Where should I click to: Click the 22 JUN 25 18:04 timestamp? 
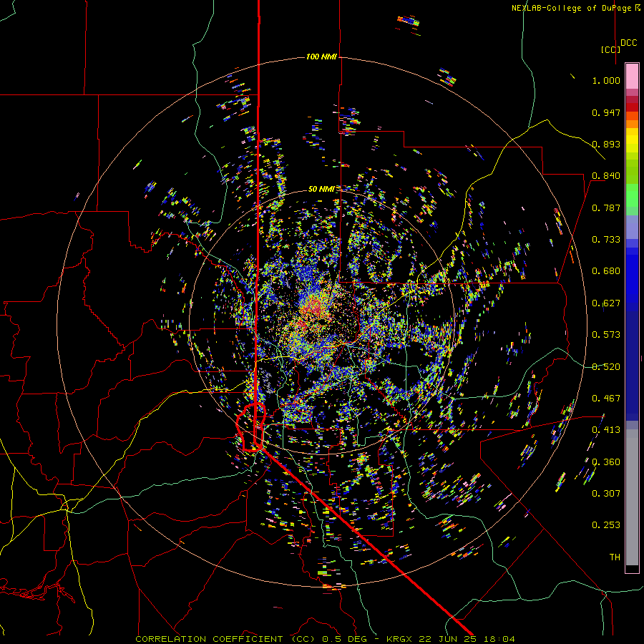467,639
